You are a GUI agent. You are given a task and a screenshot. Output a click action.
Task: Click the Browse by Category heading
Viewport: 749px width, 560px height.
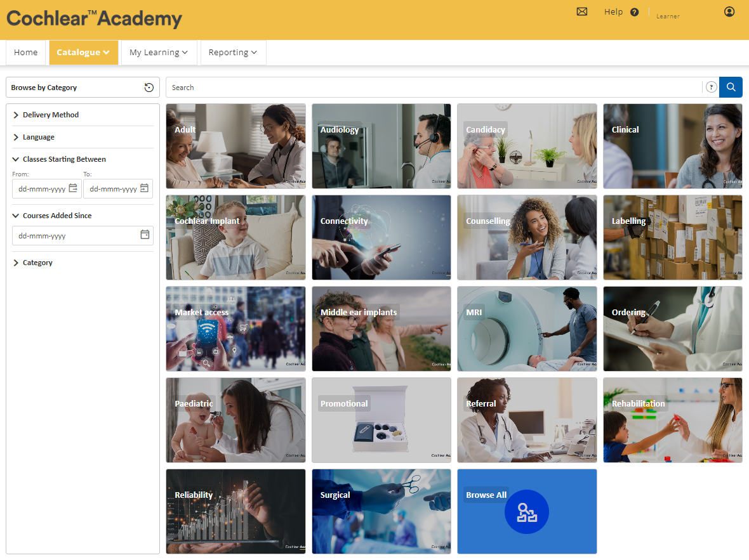pos(44,88)
